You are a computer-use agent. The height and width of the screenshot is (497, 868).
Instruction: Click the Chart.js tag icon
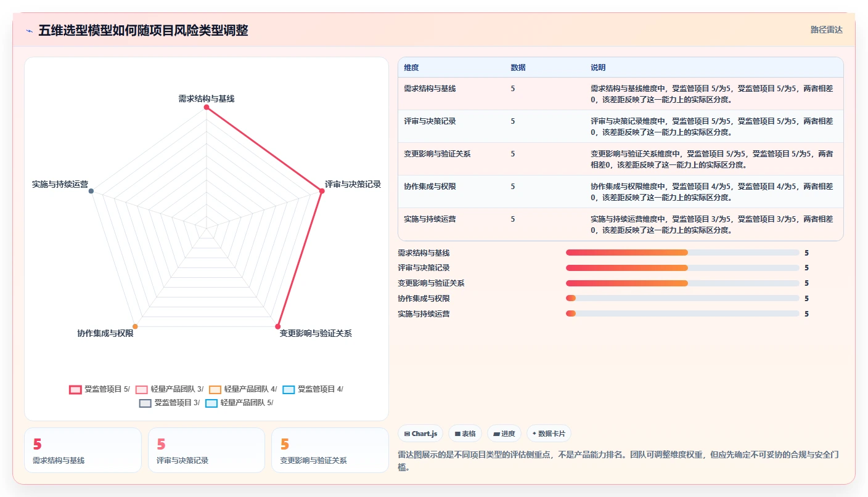coord(407,434)
